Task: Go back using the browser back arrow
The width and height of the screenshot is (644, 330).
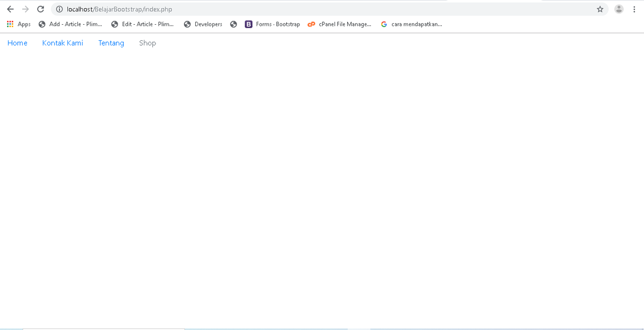Action: (x=10, y=9)
